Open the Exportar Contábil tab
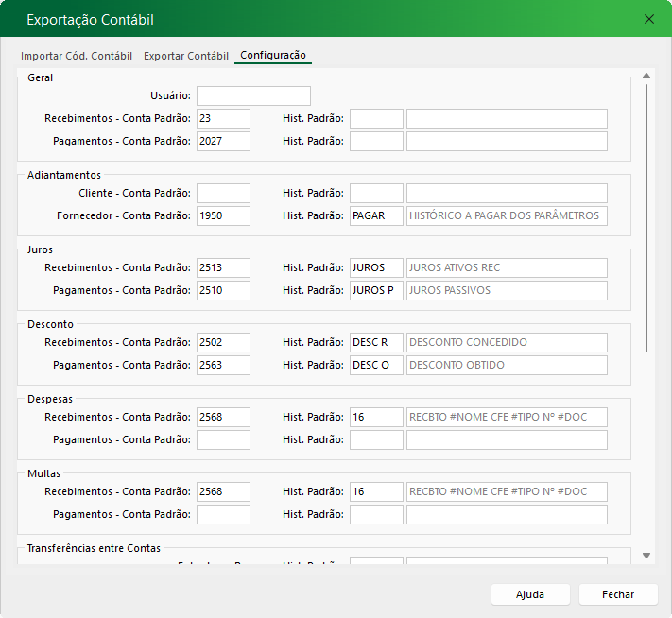672x618 pixels. 186,56
